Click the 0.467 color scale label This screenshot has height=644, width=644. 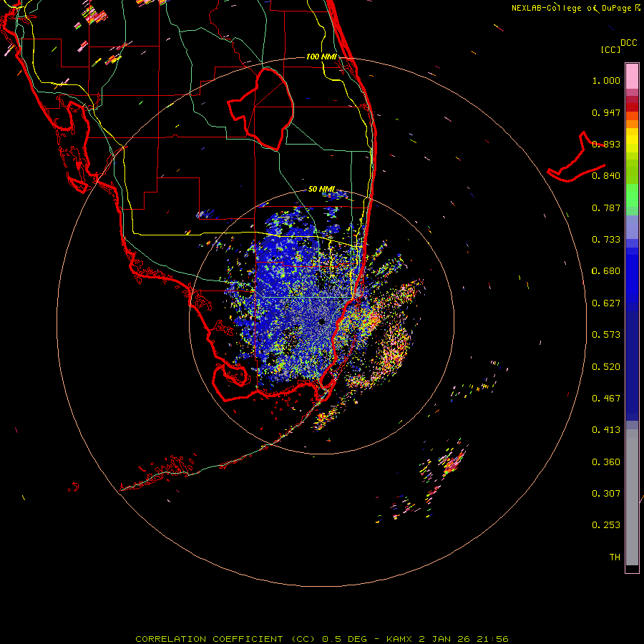click(x=606, y=399)
